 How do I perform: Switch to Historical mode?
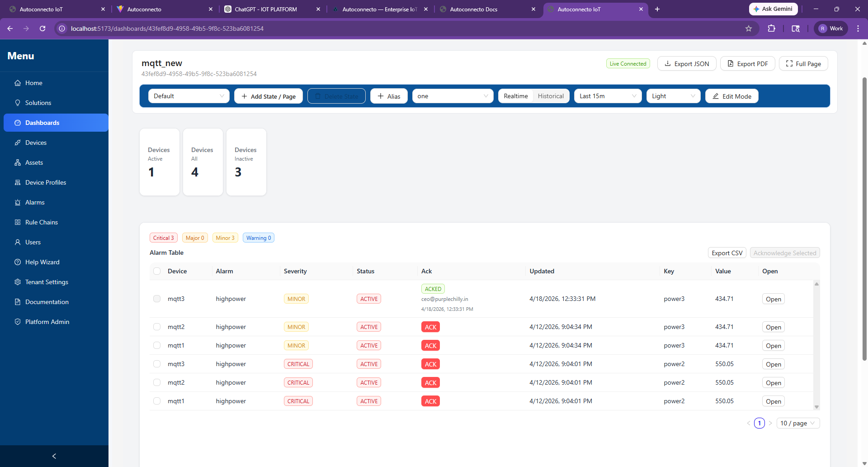(x=551, y=96)
